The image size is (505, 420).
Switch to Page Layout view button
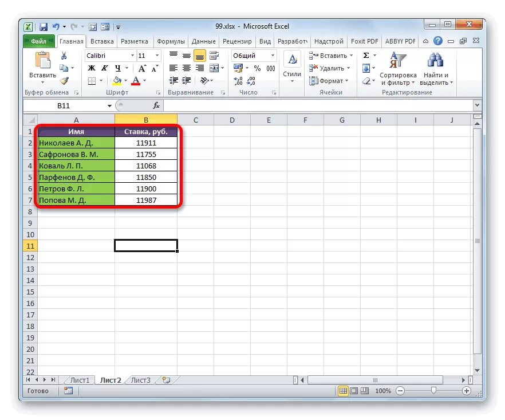point(354,391)
